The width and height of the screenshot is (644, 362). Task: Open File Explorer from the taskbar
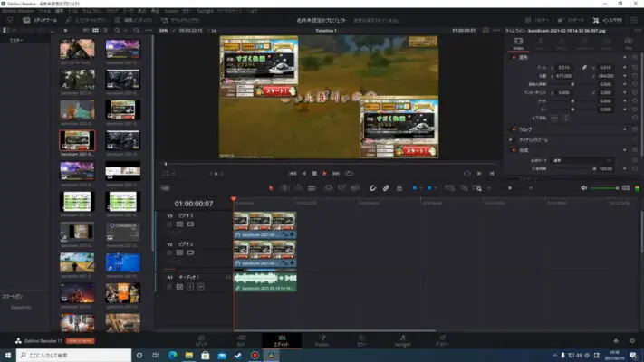coord(189,355)
